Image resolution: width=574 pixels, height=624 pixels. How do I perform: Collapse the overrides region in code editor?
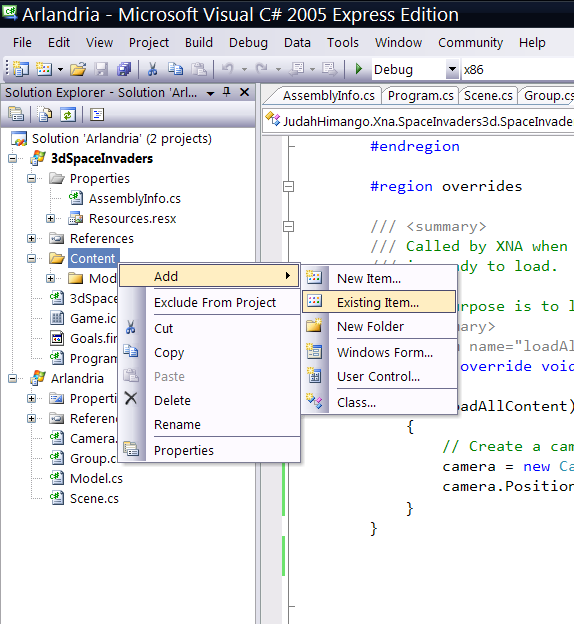(288, 186)
